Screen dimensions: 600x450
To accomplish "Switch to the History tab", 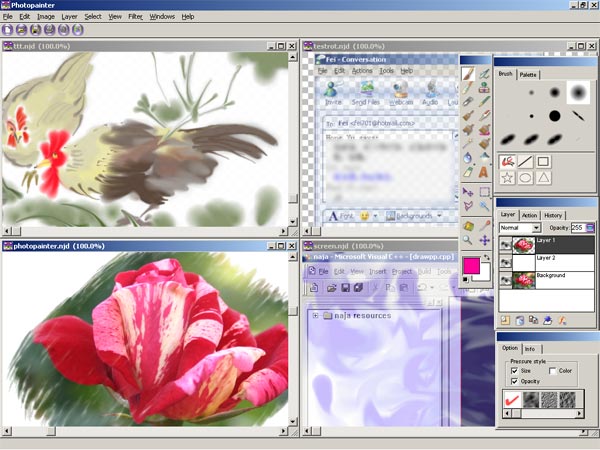I will 553,215.
